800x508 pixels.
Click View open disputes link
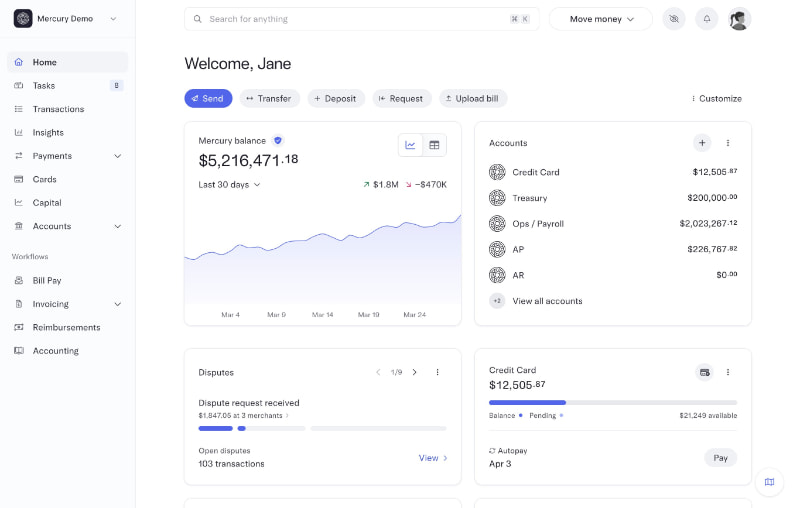(433, 458)
